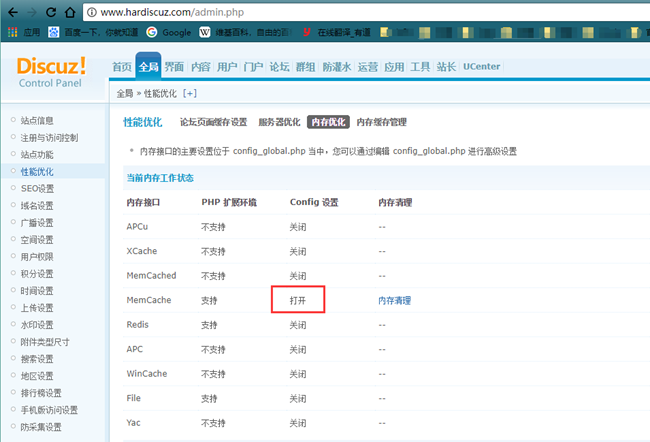The image size is (650, 442).
Task: Open 空间设置 in the sidebar
Action: coord(37,240)
